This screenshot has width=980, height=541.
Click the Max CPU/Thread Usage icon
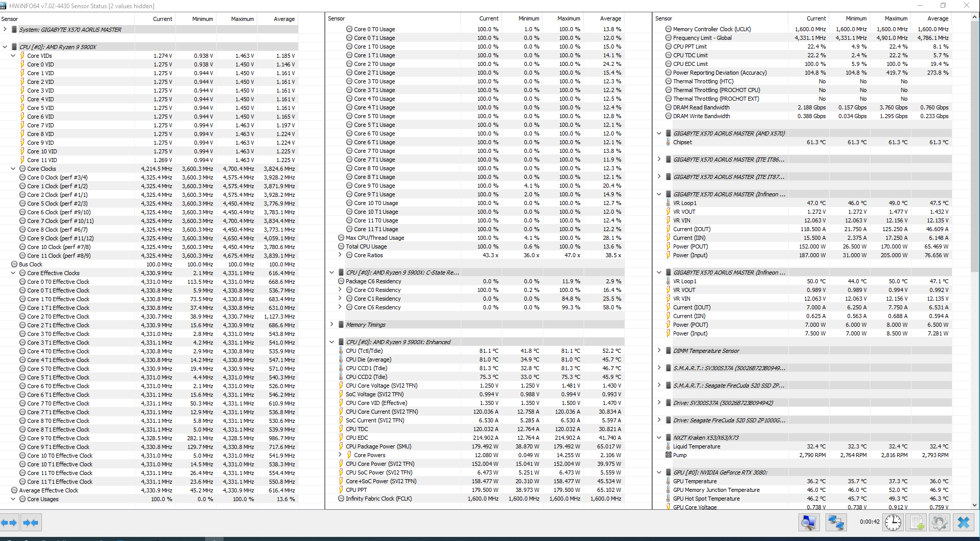pos(341,238)
